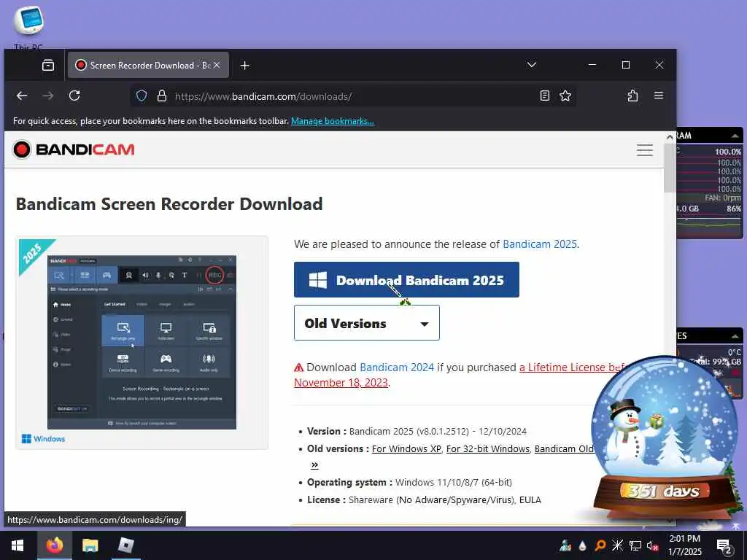
Task: Click the » more versions link
Action: point(314,464)
